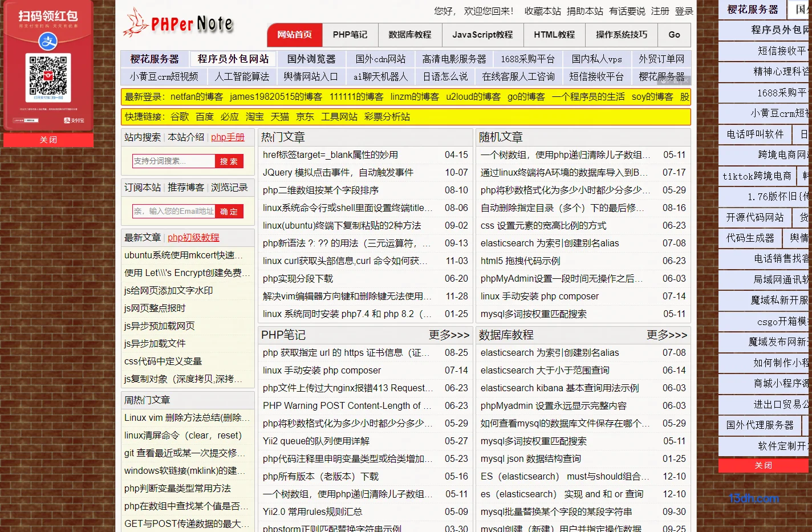Open article href标签target=_blank属性的妙用

(x=331, y=155)
